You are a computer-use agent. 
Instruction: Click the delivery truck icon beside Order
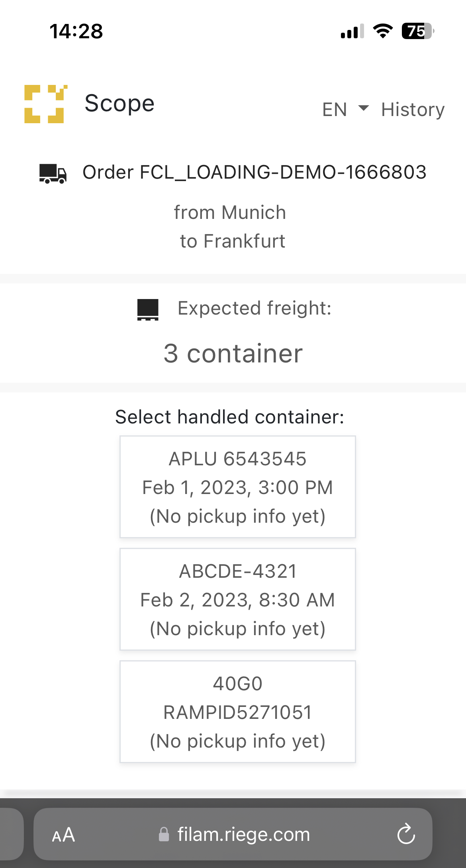click(x=53, y=173)
